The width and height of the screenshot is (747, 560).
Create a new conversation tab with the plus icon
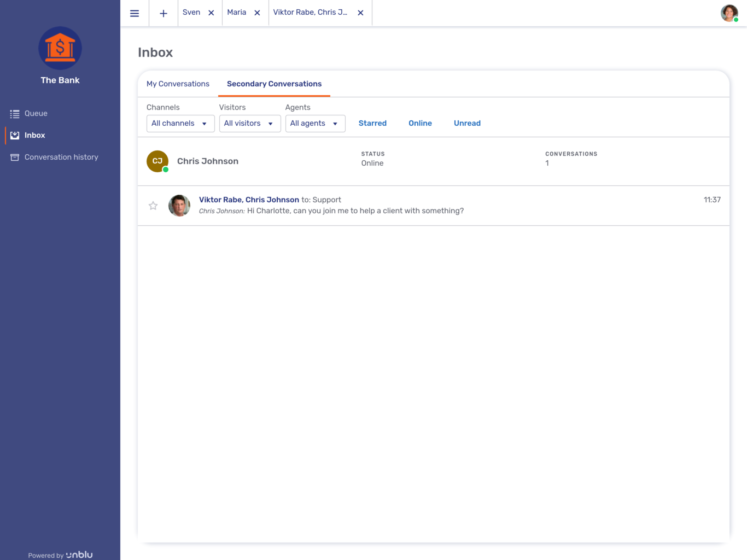tap(163, 13)
